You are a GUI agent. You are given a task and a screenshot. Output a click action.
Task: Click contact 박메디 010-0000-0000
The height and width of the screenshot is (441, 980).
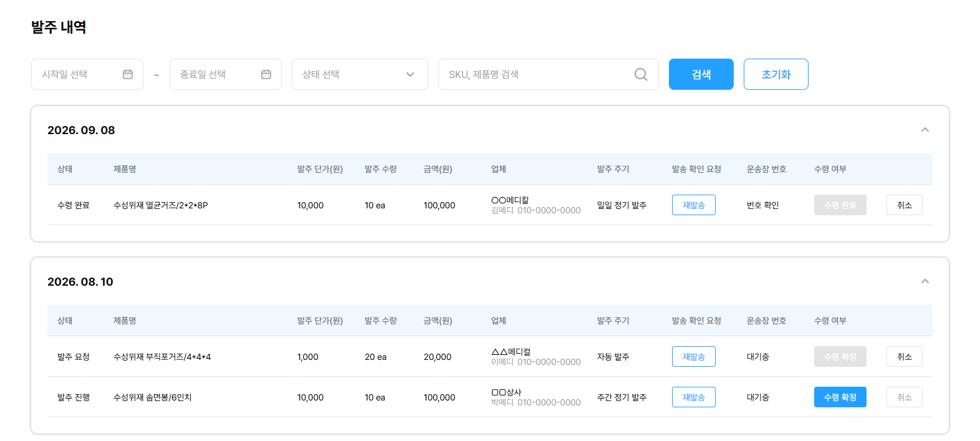[x=536, y=403]
